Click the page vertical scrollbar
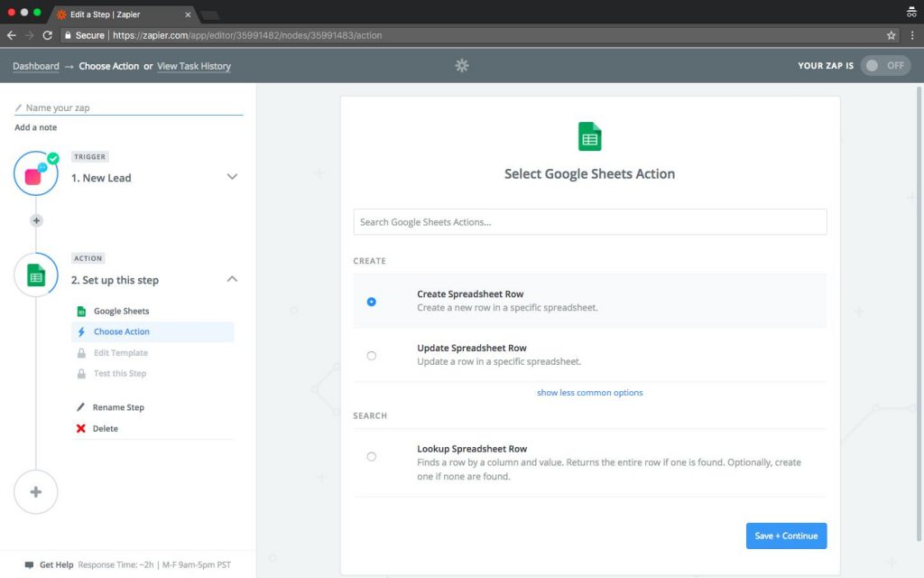Image resolution: width=924 pixels, height=578 pixels. [919, 312]
